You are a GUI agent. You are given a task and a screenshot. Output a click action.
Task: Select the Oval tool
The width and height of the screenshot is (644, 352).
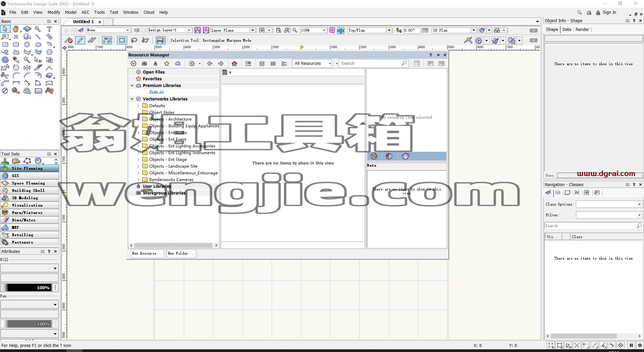point(38,44)
